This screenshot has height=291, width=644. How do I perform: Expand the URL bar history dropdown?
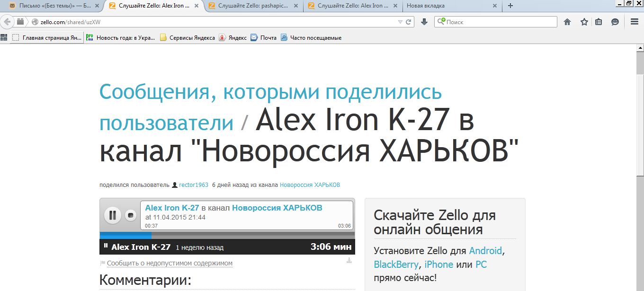point(400,22)
